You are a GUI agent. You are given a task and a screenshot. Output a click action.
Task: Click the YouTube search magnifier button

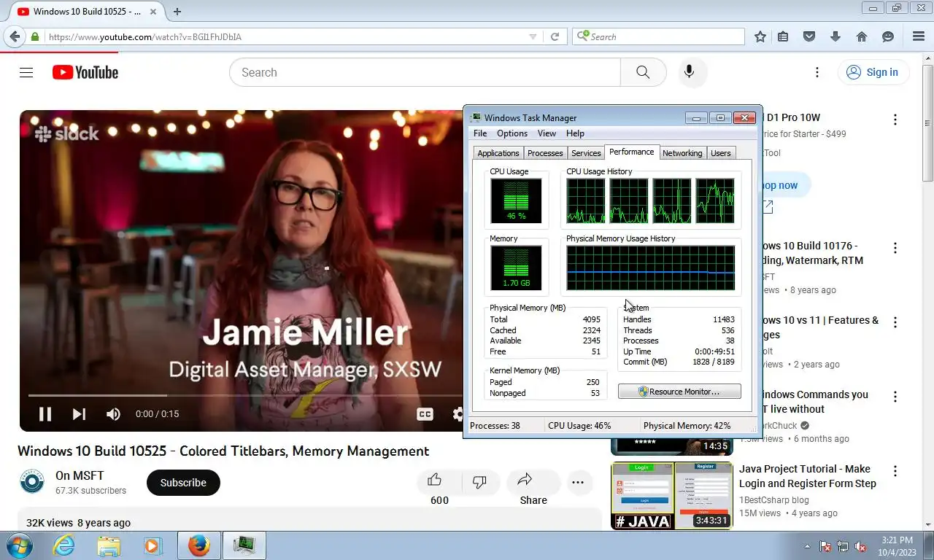(x=643, y=72)
